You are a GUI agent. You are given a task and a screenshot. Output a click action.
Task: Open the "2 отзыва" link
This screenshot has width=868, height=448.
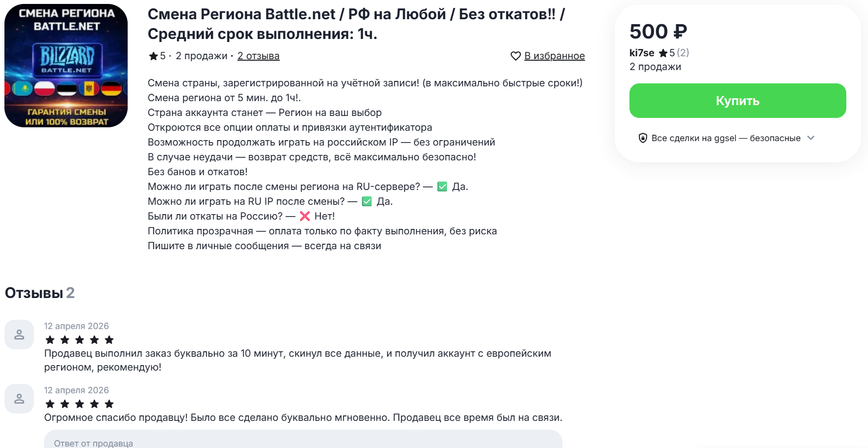point(258,56)
